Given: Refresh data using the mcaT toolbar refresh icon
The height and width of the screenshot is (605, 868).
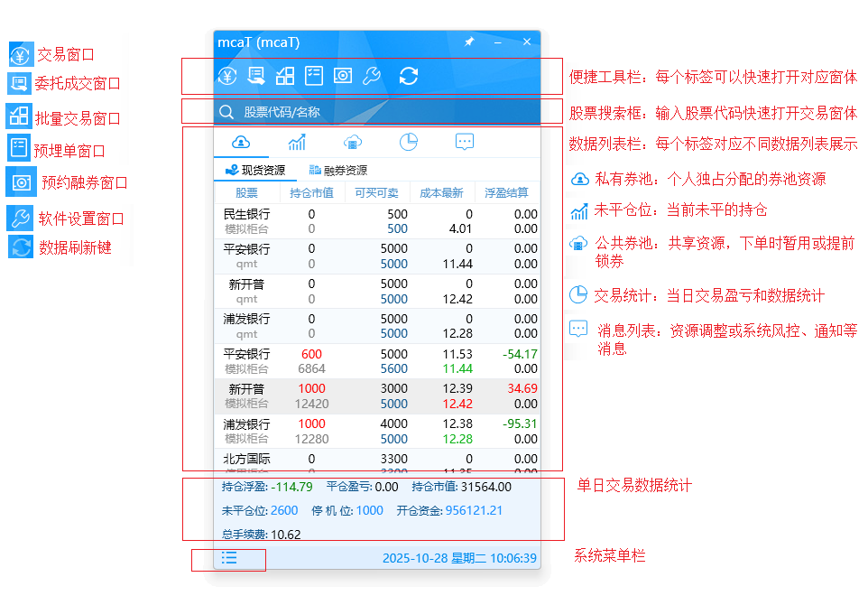Looking at the screenshot, I should [x=409, y=76].
